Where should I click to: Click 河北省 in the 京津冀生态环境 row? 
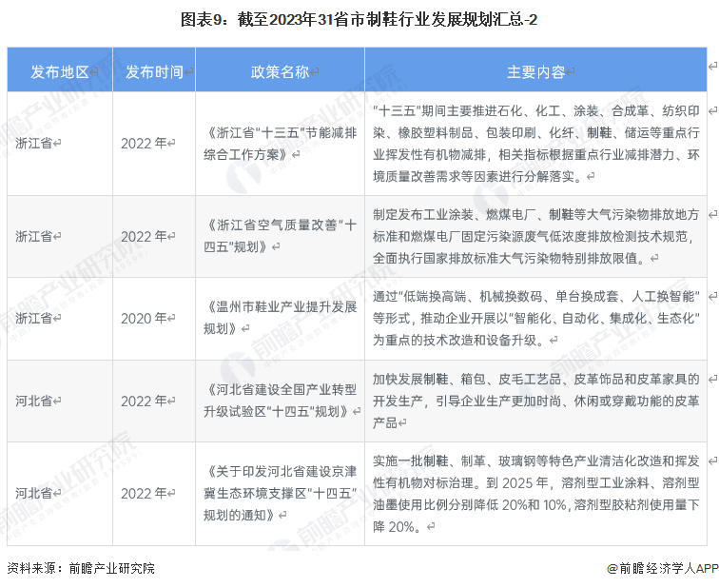pos(38,493)
